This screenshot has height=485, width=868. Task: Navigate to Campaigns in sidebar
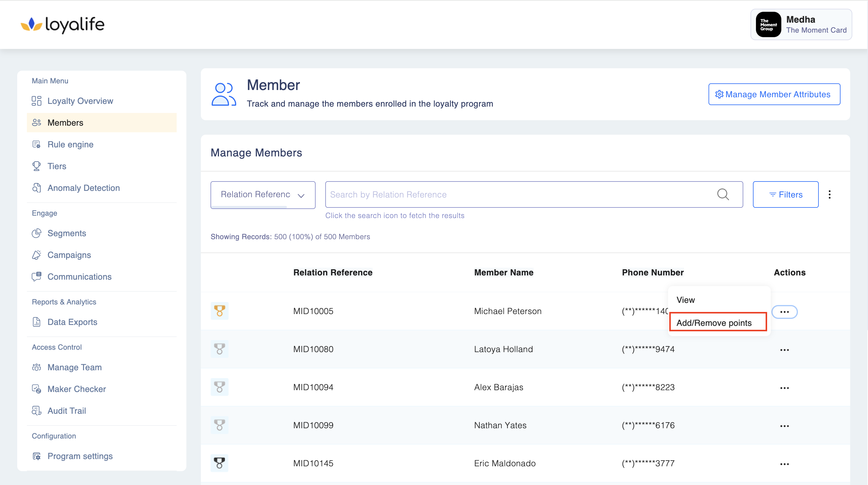[69, 255]
